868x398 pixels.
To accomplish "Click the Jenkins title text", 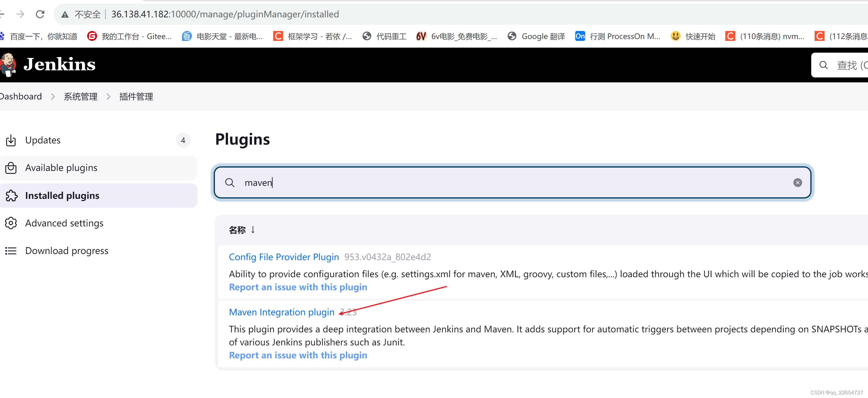I will (x=60, y=64).
